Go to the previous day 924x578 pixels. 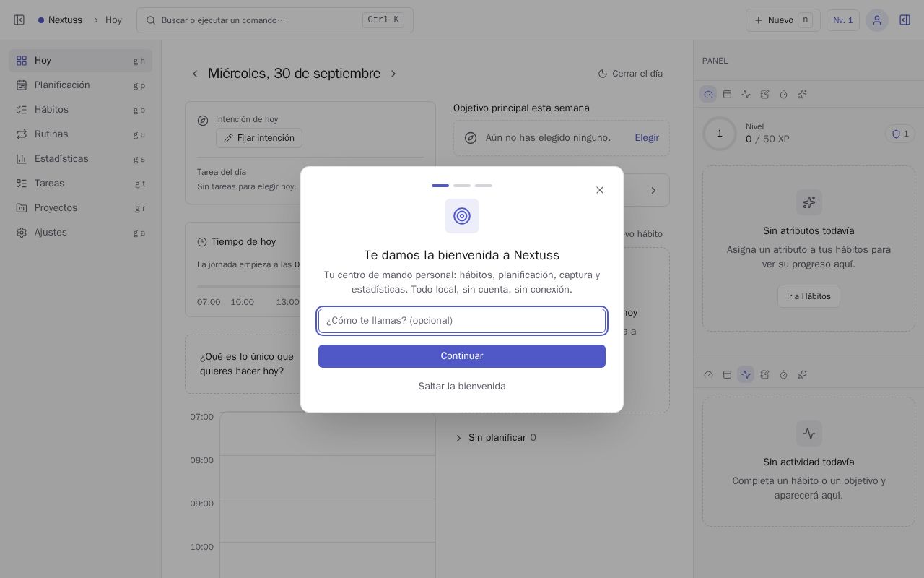click(195, 74)
